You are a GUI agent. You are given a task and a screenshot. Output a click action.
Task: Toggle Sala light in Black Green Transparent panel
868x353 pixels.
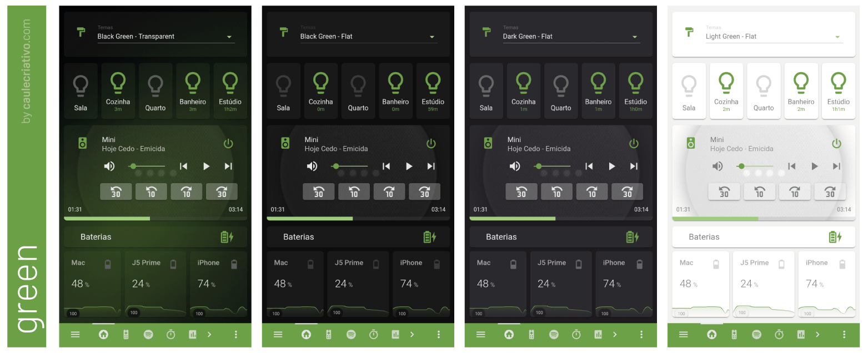tap(81, 91)
